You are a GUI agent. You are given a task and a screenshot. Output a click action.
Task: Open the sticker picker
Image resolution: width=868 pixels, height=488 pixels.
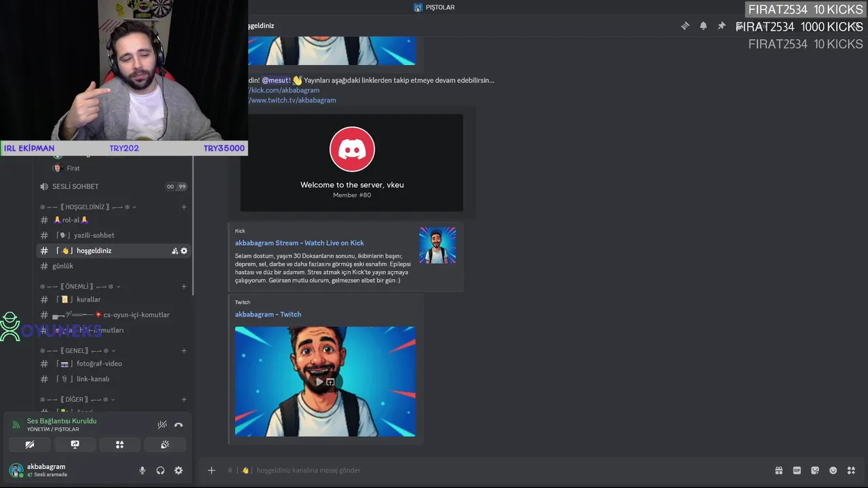[815, 470]
